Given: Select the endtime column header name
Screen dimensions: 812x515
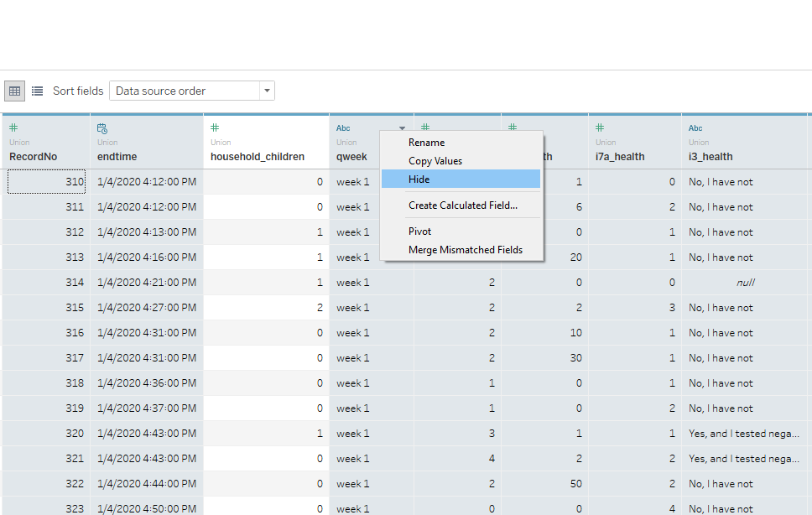Looking at the screenshot, I should click(x=117, y=156).
